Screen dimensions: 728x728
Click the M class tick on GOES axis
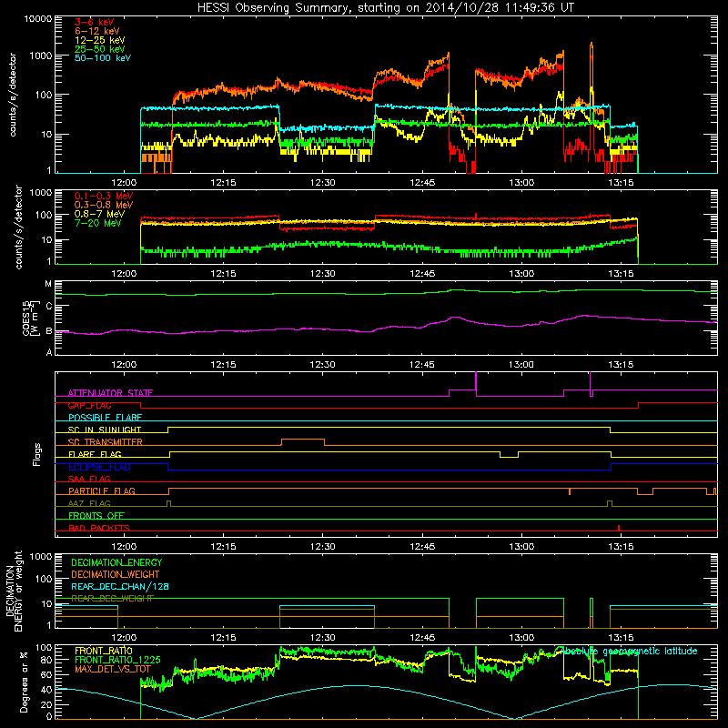point(48,284)
